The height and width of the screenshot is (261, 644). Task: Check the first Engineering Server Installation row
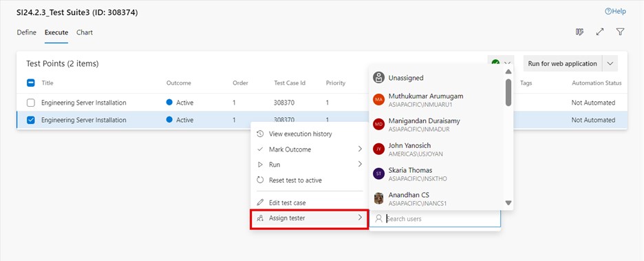point(31,103)
